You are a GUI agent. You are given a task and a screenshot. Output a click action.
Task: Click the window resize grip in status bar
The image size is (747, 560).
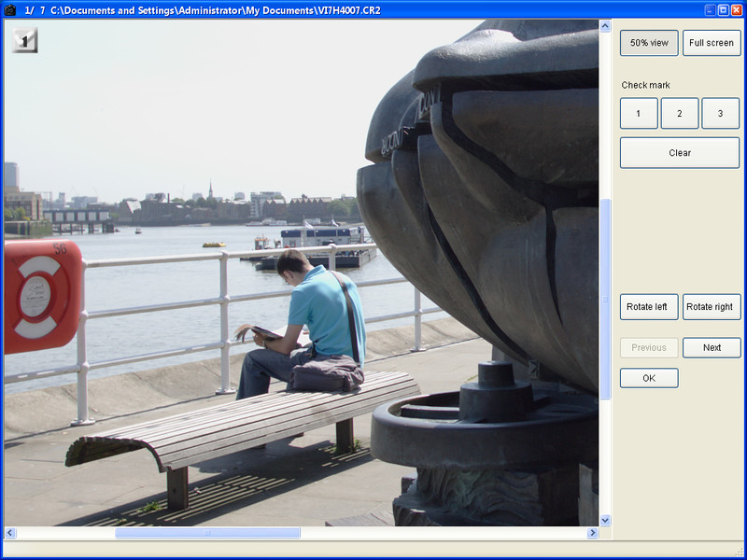tap(739, 552)
